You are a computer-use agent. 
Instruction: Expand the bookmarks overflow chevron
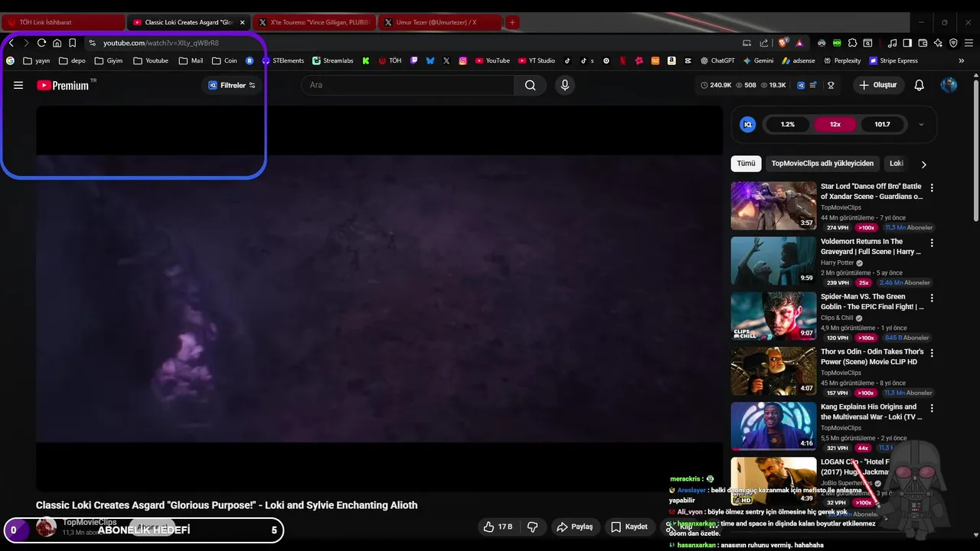962,60
